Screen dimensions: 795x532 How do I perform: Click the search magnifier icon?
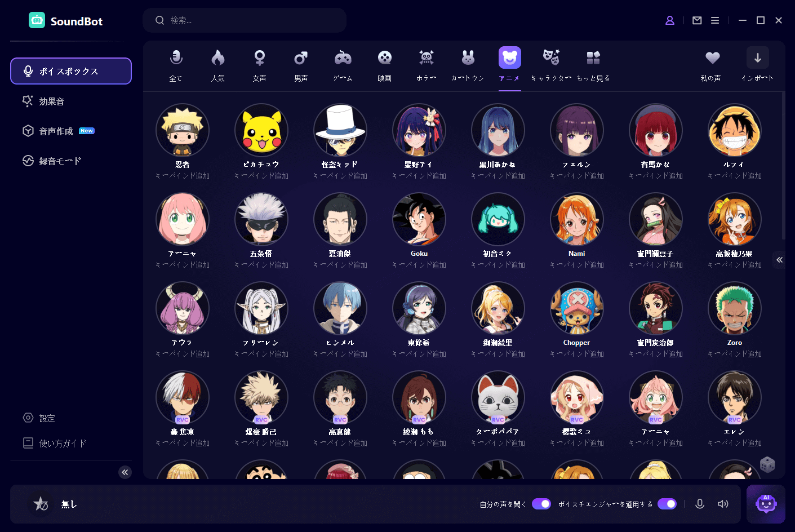[x=160, y=20]
